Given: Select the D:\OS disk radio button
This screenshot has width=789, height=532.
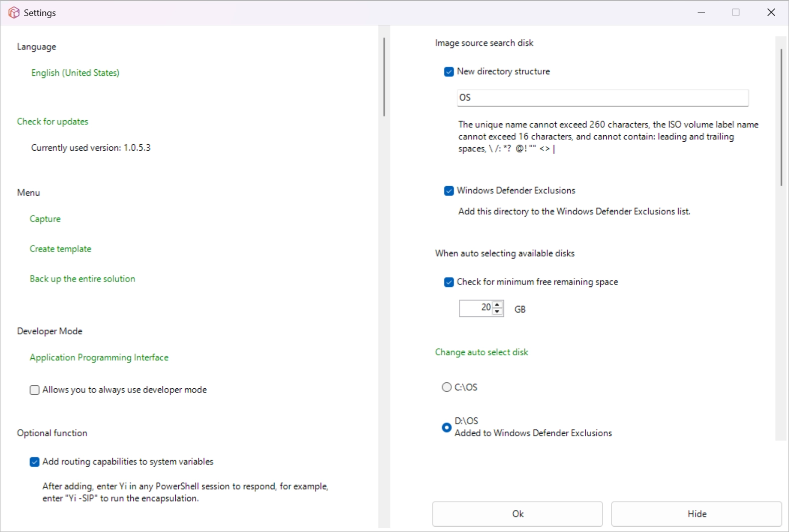Looking at the screenshot, I should (x=446, y=428).
